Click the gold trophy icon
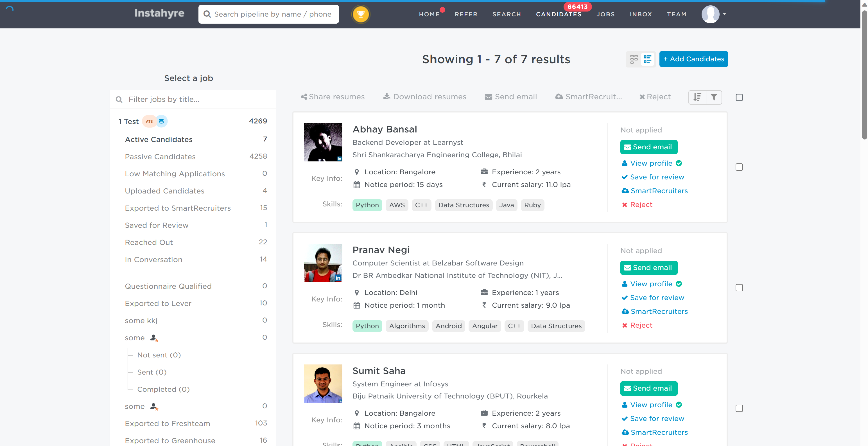Viewport: 868px width, 446px height. (361, 14)
